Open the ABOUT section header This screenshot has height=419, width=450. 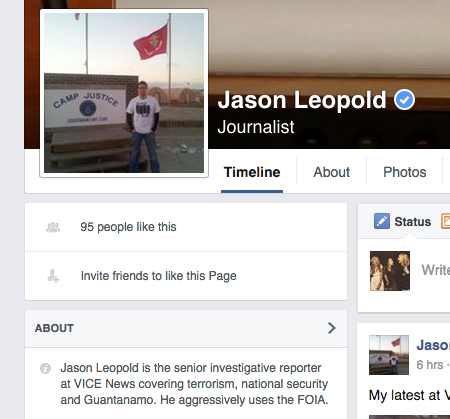tap(186, 328)
